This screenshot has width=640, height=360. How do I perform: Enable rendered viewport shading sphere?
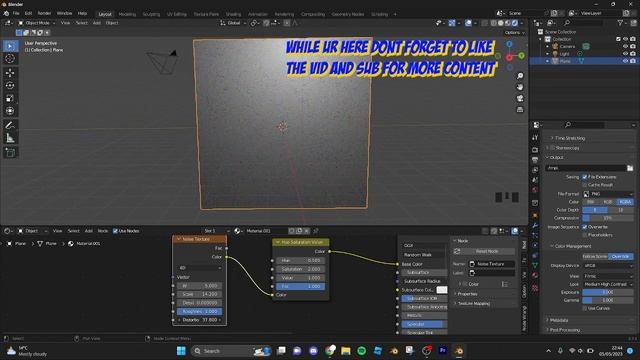click(515, 23)
